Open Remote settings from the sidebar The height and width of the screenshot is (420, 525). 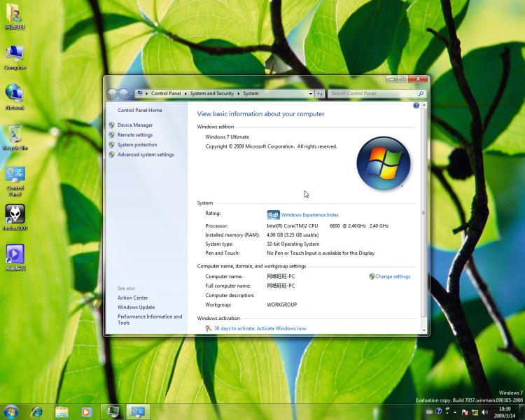pyautogui.click(x=135, y=134)
